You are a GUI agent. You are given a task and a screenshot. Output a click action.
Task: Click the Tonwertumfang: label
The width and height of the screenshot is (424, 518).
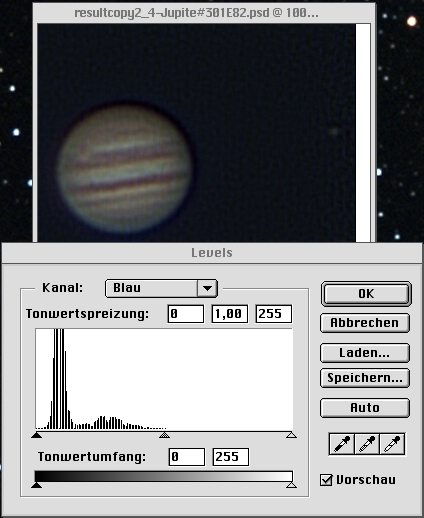92,457
